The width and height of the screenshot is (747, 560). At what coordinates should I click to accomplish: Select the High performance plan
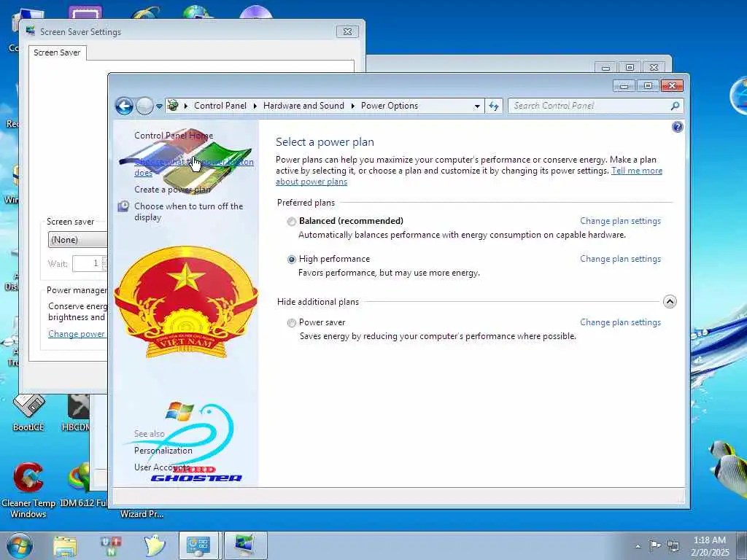tap(291, 259)
